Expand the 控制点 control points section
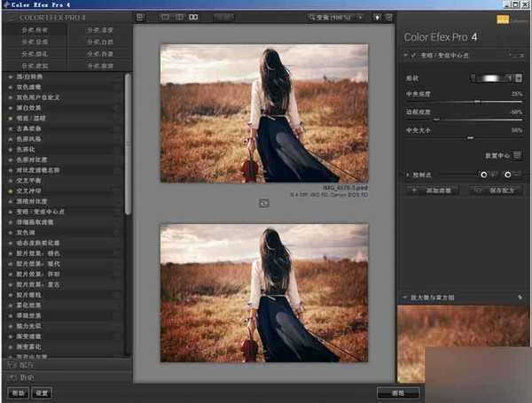 (406, 174)
